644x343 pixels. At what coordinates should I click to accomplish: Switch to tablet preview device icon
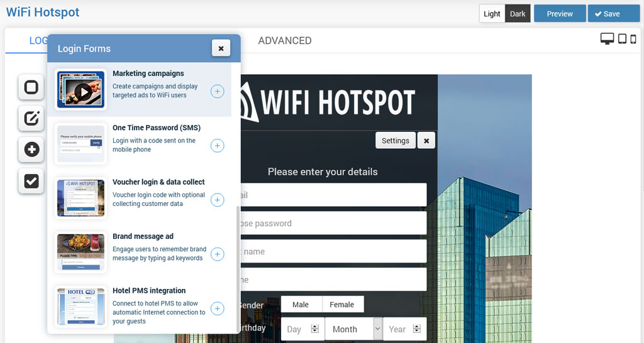click(x=622, y=39)
